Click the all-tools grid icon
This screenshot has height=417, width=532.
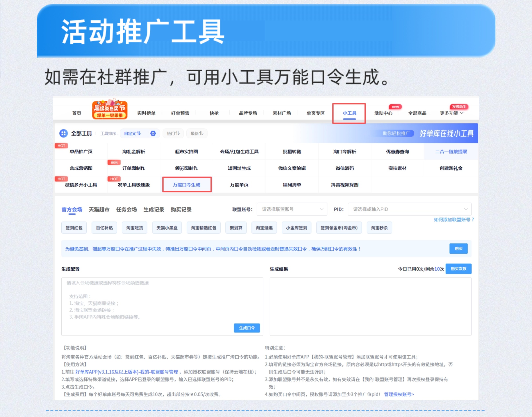63,133
